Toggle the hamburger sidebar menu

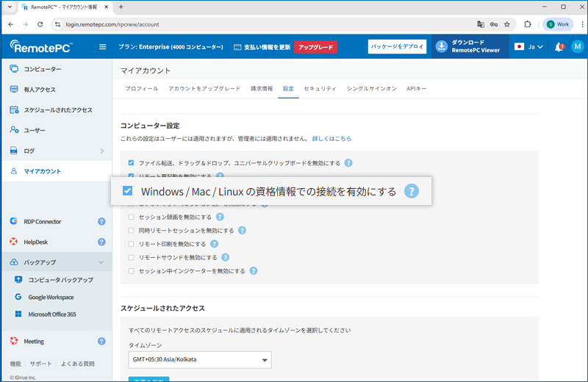click(102, 47)
